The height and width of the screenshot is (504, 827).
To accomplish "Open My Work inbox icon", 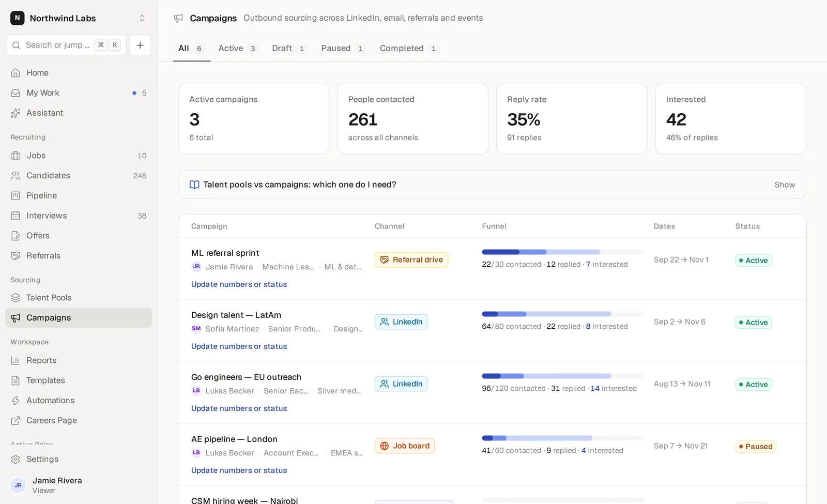I will coord(16,93).
